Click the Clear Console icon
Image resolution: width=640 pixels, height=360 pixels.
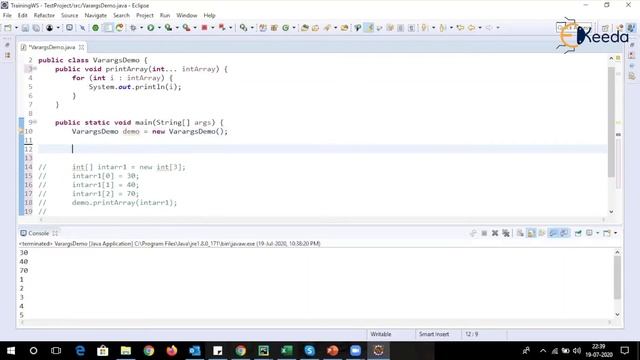[x=520, y=233]
